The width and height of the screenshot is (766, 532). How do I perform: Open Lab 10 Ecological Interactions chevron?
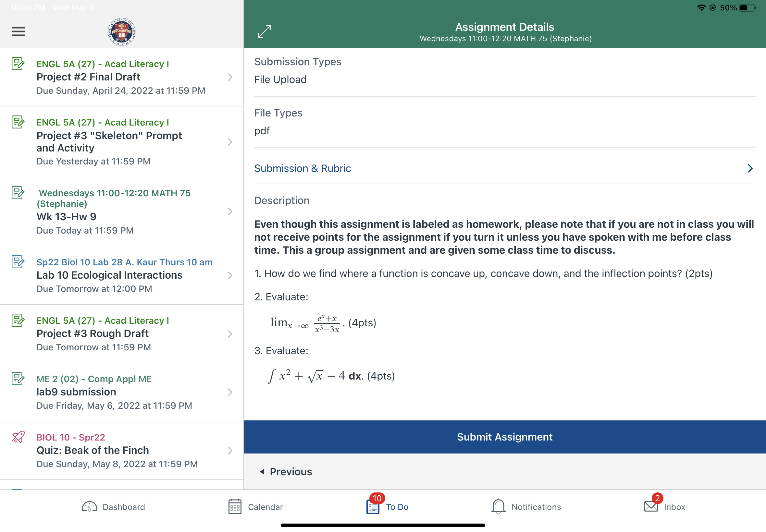pyautogui.click(x=230, y=275)
